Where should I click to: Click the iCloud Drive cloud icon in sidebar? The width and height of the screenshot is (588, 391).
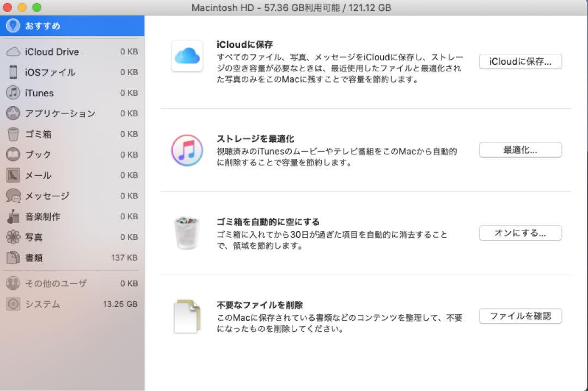click(x=13, y=52)
